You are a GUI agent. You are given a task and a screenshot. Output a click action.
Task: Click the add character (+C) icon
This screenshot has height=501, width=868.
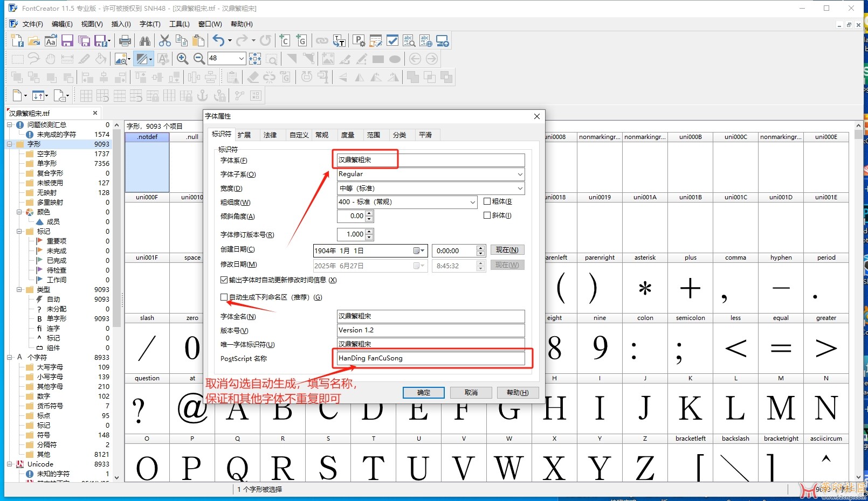pyautogui.click(x=285, y=41)
